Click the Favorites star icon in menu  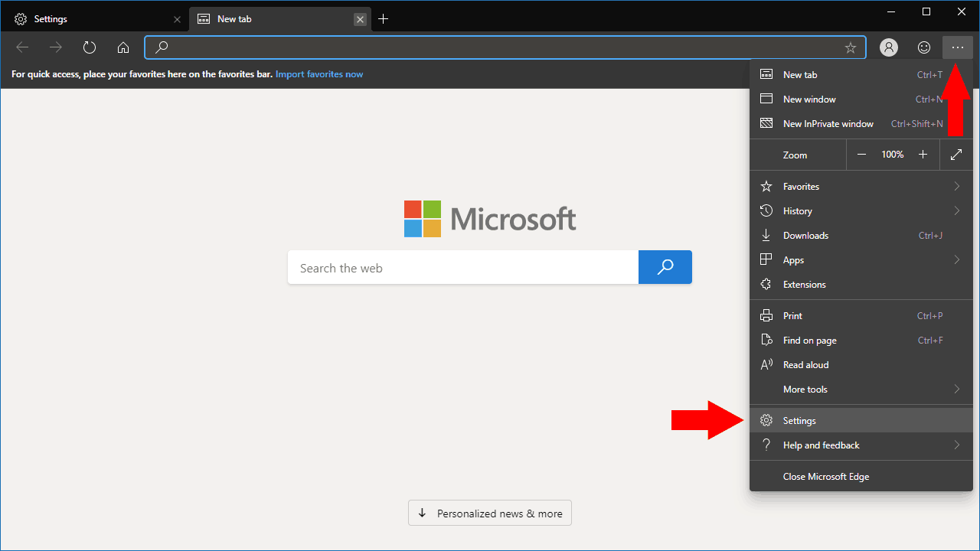pos(766,187)
